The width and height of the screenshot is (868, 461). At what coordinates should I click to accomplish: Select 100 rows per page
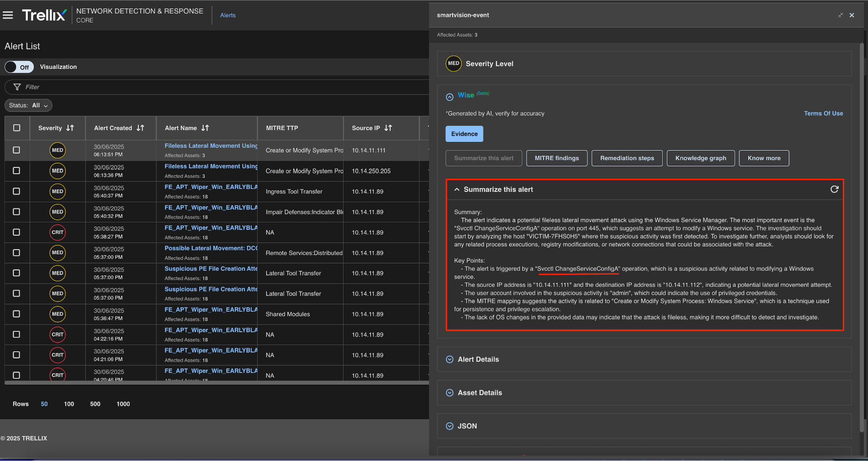69,404
